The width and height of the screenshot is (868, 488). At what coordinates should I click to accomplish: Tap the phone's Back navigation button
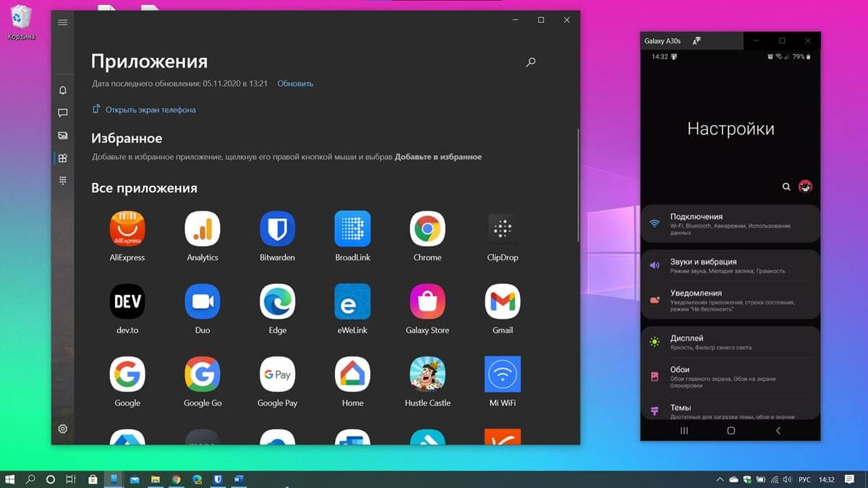tap(778, 430)
